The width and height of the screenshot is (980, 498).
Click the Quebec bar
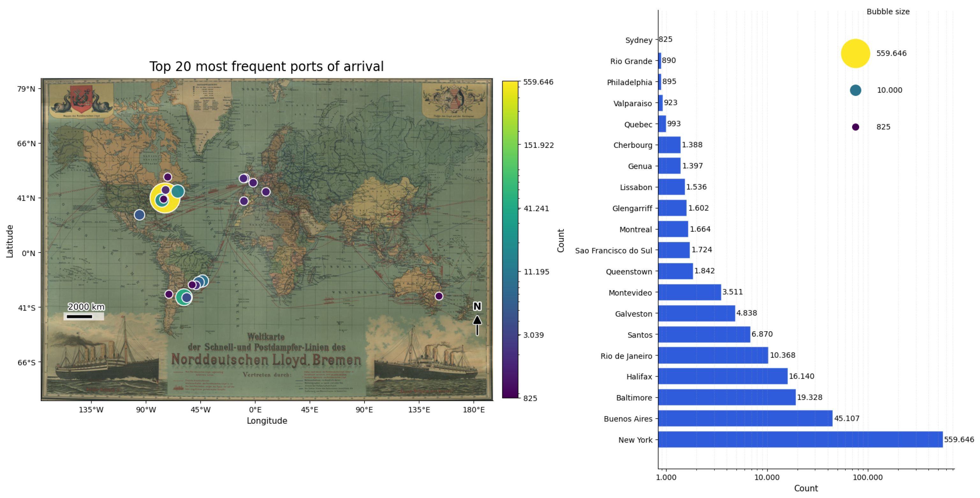662,124
